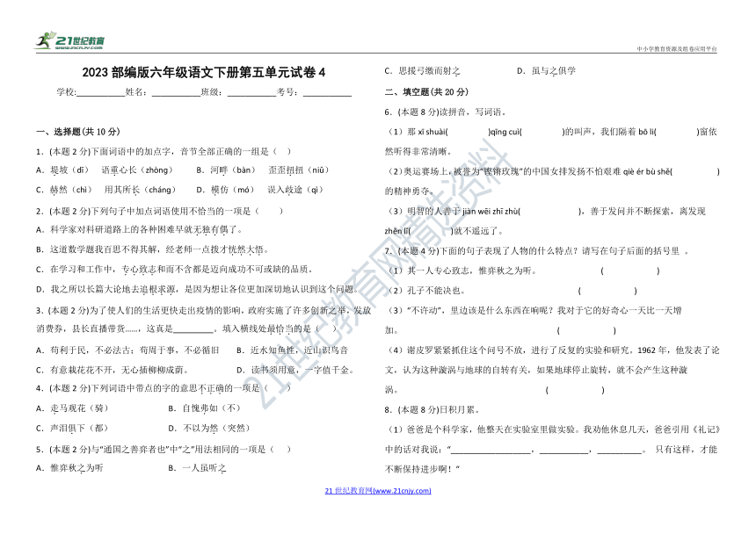
Task: Select the heading 一、选择题(共10分)
Action: click(78, 132)
